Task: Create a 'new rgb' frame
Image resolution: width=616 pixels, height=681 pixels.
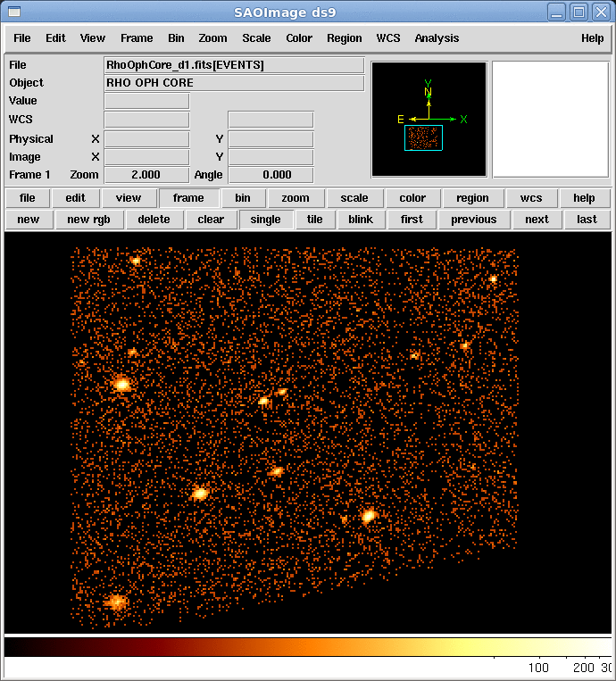Action: click(x=89, y=220)
